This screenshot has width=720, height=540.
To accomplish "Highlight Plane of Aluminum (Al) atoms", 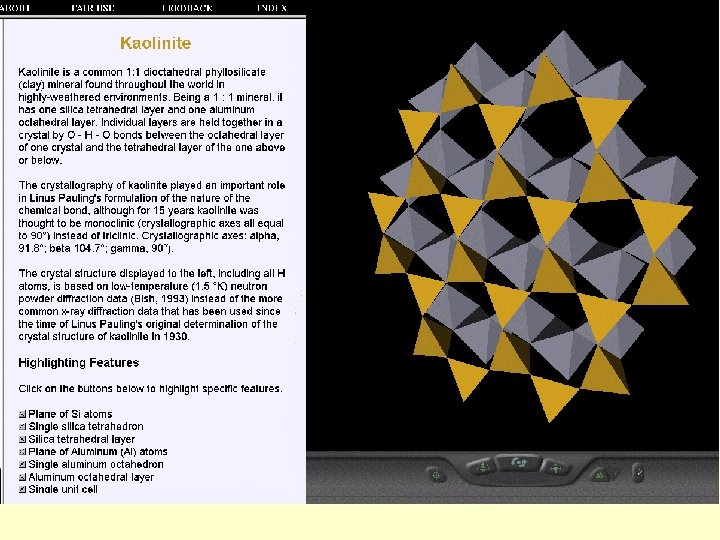I will click(22, 452).
